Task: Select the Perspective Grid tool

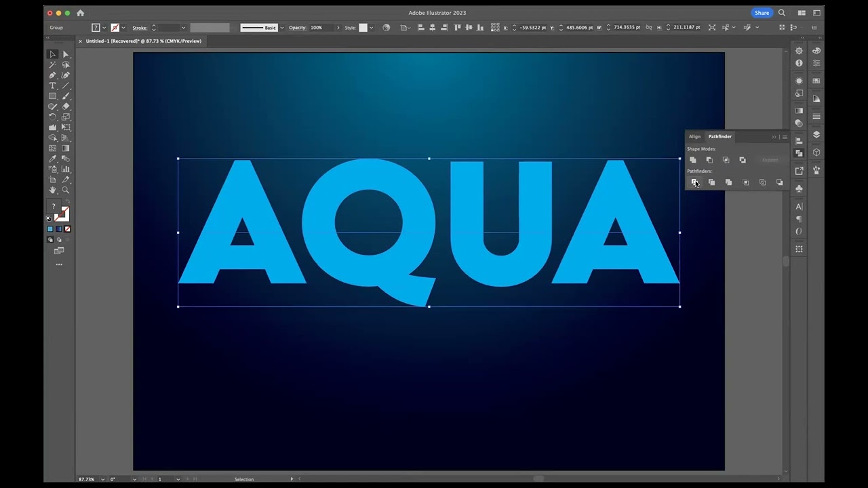Action: (x=66, y=138)
